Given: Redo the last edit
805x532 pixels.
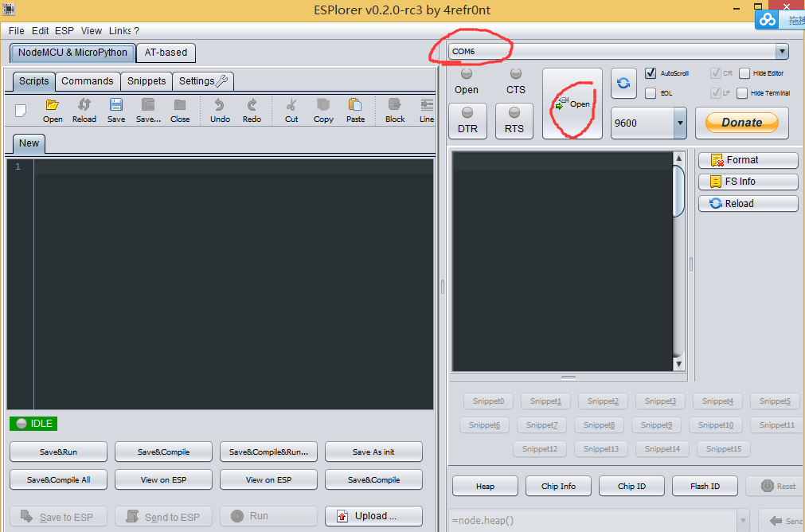Looking at the screenshot, I should pos(252,111).
